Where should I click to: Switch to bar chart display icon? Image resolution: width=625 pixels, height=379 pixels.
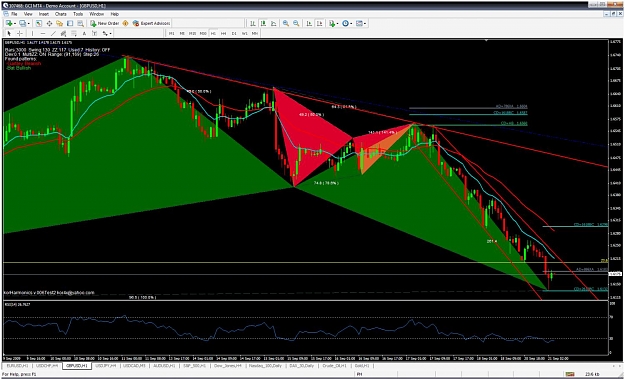(x=253, y=24)
